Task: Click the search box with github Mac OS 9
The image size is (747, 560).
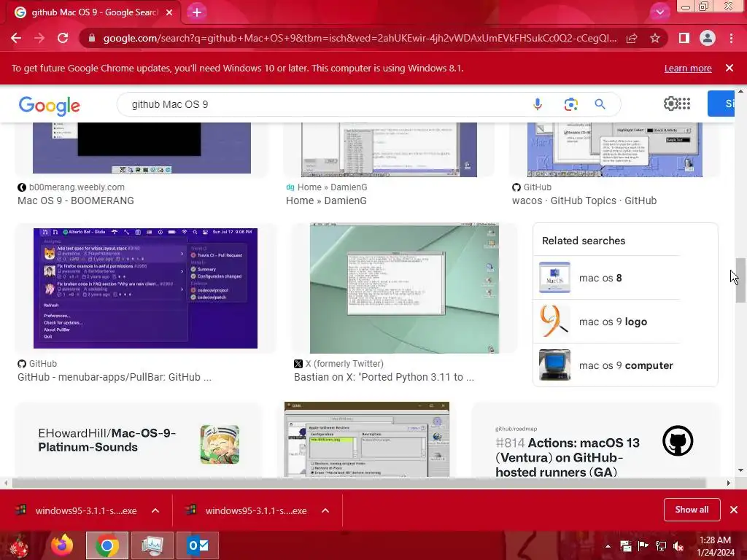Action: click(x=324, y=104)
